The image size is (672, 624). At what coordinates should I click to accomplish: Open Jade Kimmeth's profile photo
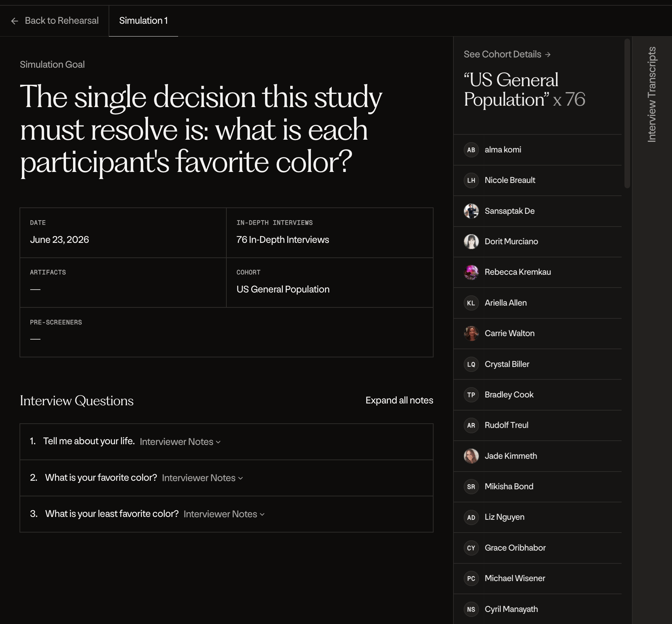click(471, 456)
